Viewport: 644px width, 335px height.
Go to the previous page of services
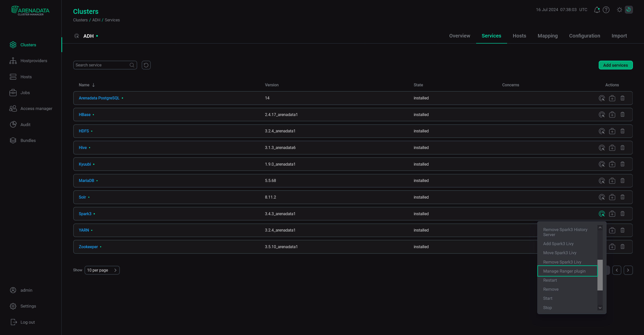[617, 270]
